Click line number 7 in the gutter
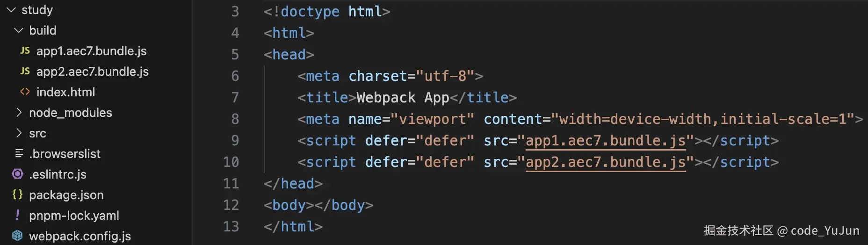 click(x=235, y=98)
